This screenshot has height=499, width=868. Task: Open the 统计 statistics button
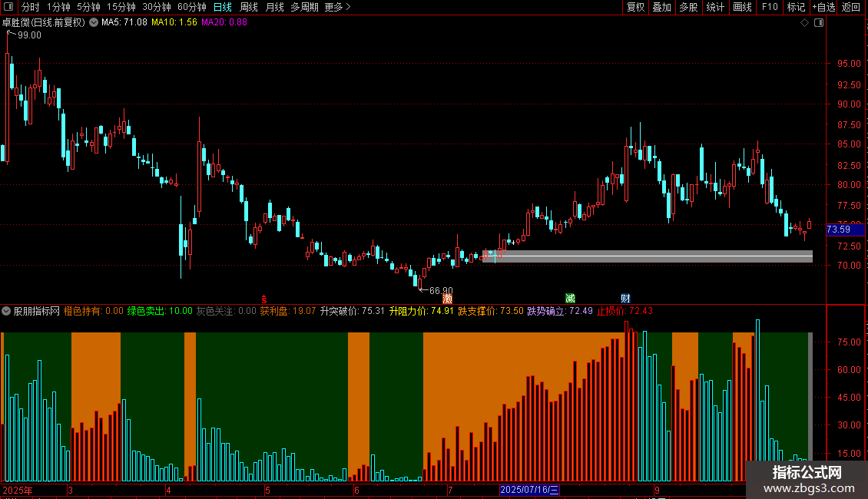[715, 7]
